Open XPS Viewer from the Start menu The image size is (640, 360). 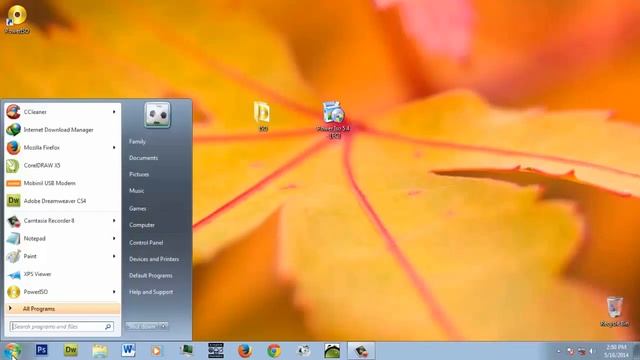coord(62,274)
